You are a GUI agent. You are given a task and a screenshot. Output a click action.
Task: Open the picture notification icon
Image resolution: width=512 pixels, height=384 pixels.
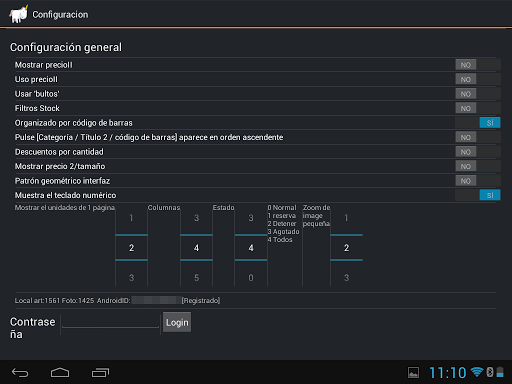click(x=413, y=372)
